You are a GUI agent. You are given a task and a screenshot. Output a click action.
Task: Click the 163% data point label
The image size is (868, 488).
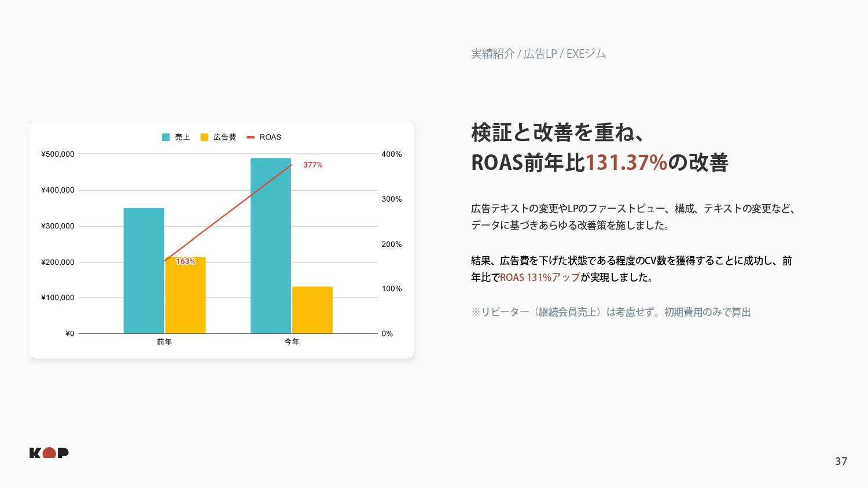click(x=185, y=261)
